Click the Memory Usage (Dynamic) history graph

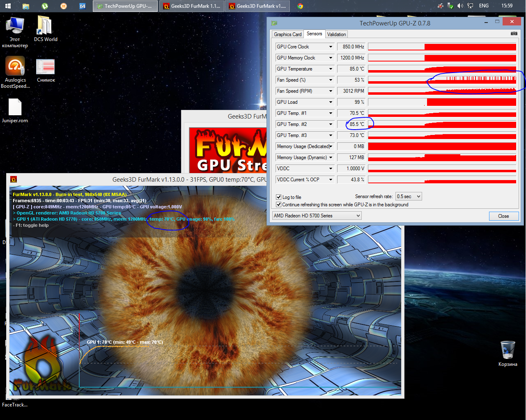click(x=442, y=157)
